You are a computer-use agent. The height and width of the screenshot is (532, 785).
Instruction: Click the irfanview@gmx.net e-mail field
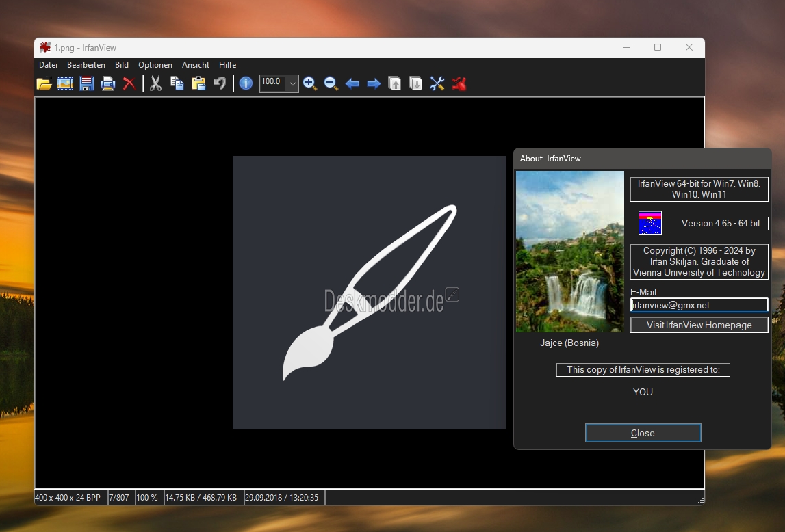[699, 305]
